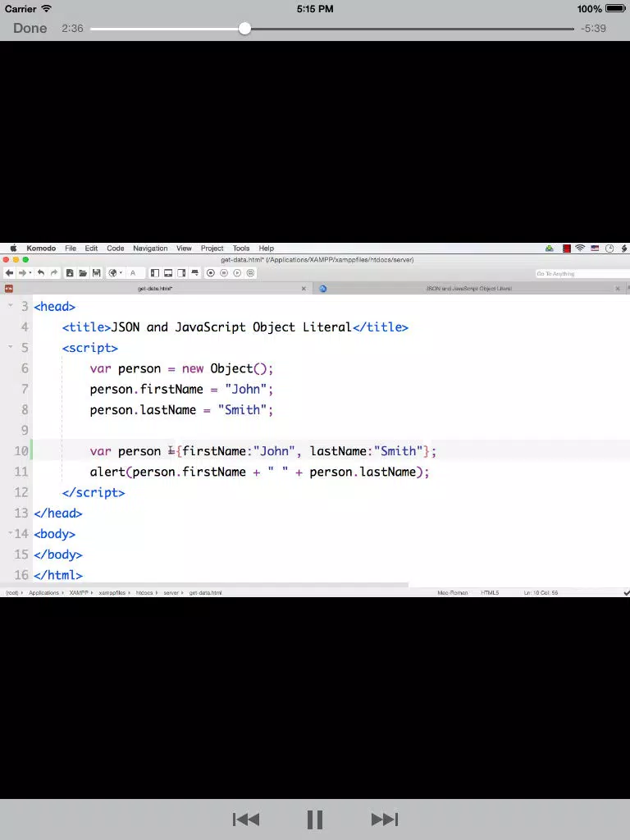This screenshot has height=840, width=630.
Task: Close the get-data.html tab
Action: pos(304,288)
